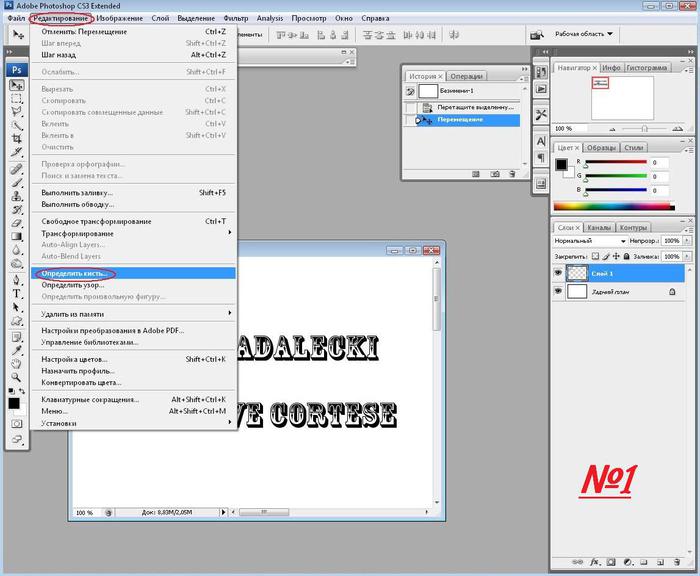Select the Horizontal Type tool
This screenshot has height=576, width=700.
coord(17,293)
